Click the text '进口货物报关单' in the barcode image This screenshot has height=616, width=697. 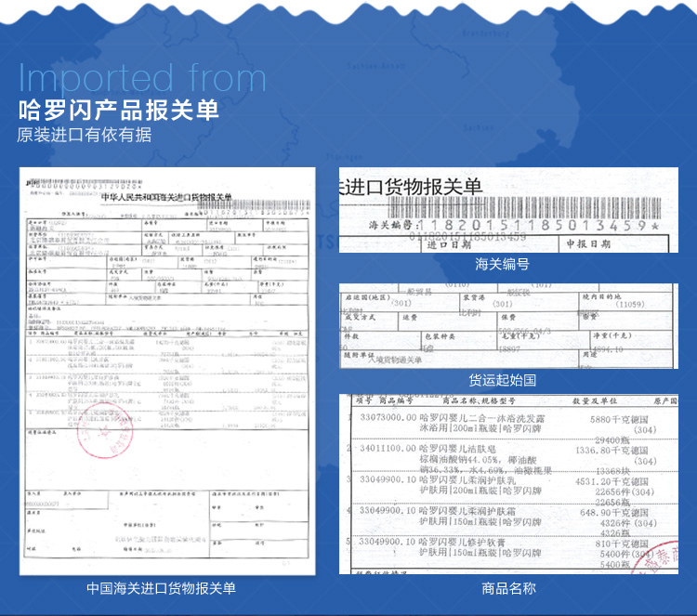[x=414, y=186]
